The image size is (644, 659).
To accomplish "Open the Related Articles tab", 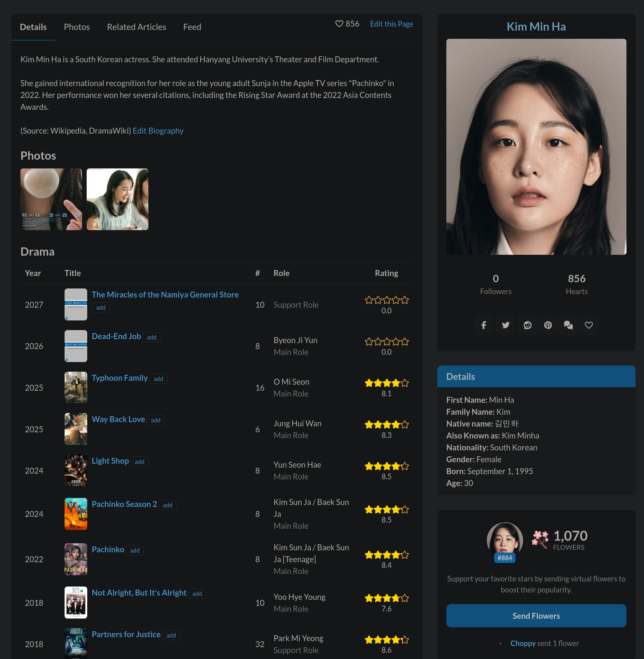I will pos(137,27).
